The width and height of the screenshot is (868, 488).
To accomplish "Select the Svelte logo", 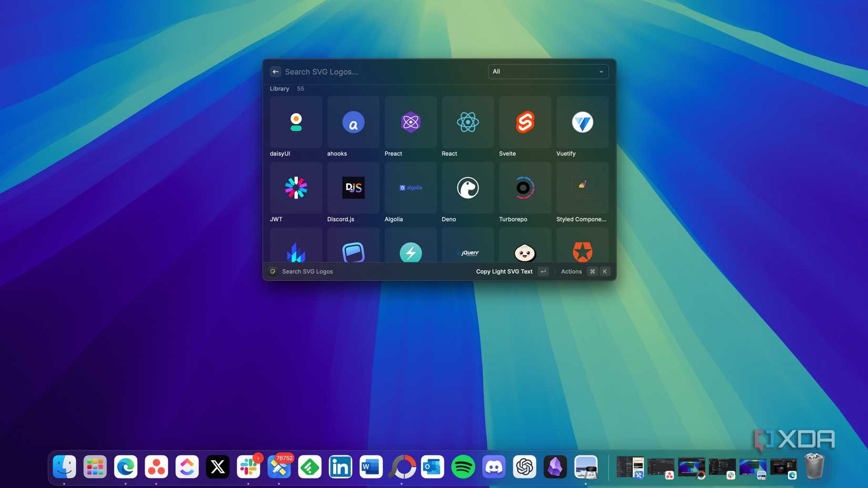I will (x=524, y=122).
